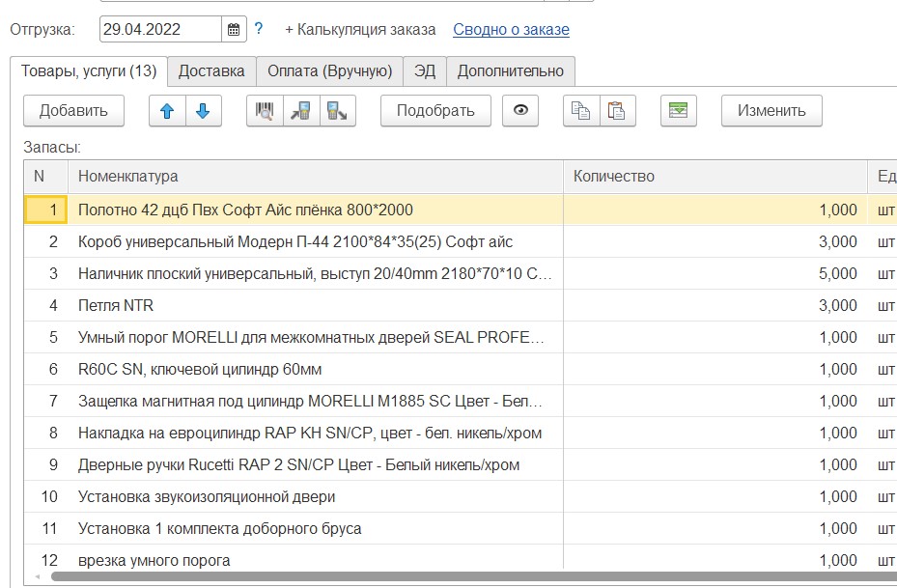The image size is (897, 588).
Task: Go to the Дополнительно tab
Action: 510,71
